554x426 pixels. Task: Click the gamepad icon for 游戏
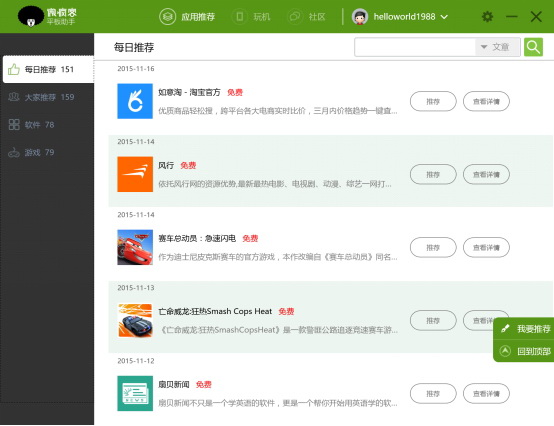pyautogui.click(x=14, y=153)
